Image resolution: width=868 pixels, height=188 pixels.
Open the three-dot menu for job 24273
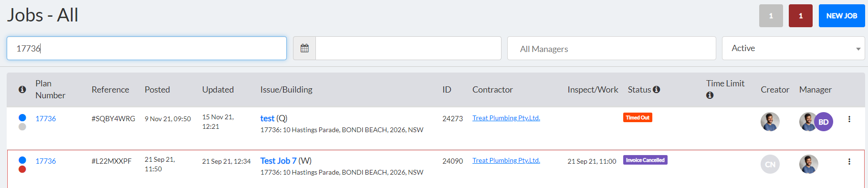[x=849, y=119]
